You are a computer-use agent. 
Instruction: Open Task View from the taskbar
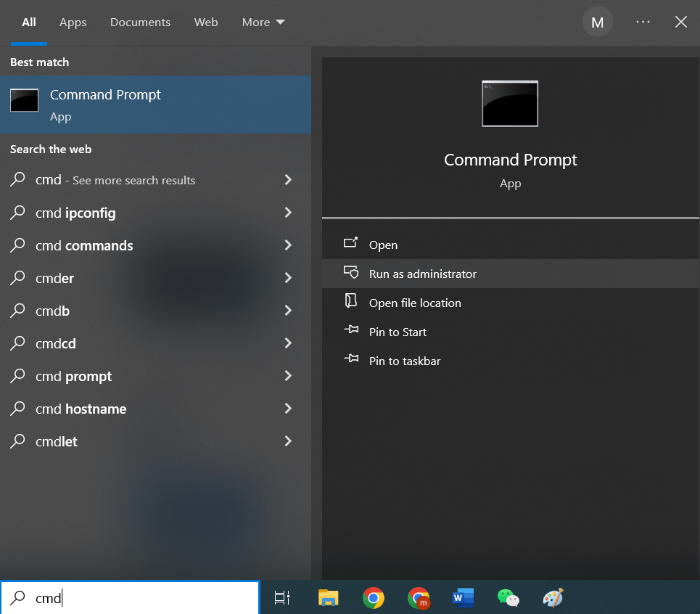(281, 597)
